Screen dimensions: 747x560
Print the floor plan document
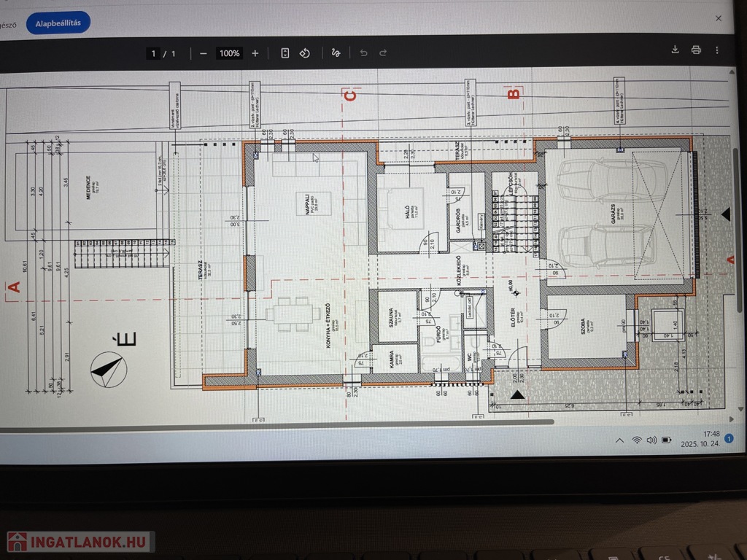(696, 50)
